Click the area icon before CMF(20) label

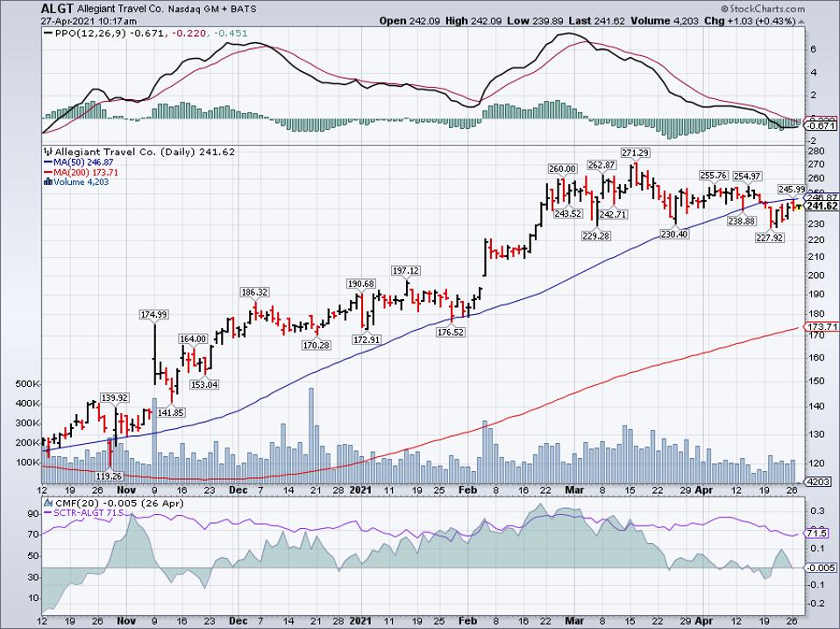49,503
